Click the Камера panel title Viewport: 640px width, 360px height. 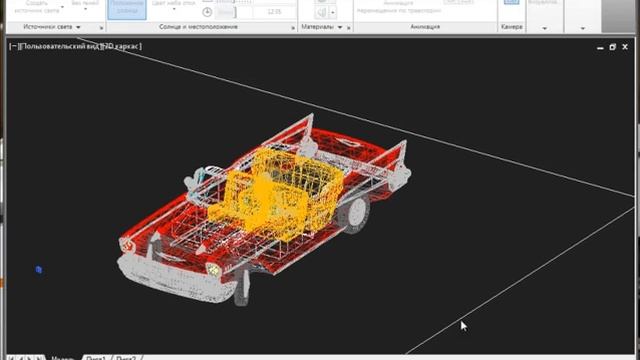pos(511,27)
